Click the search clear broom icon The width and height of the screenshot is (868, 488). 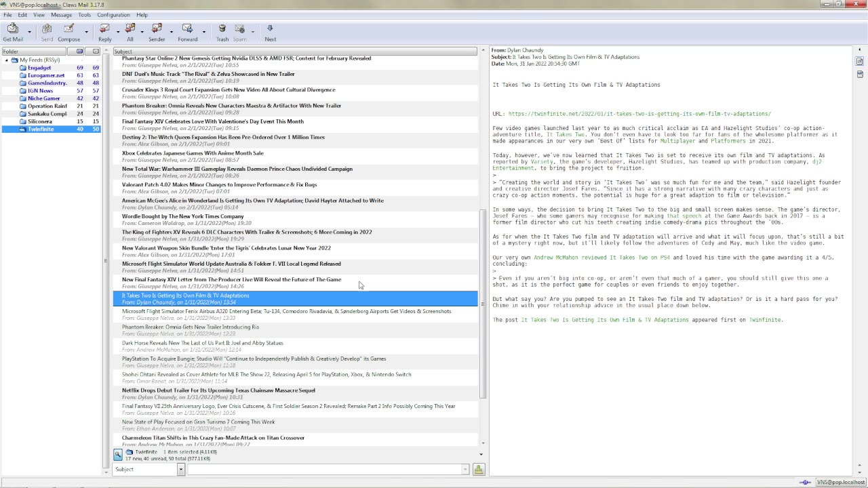479,469
